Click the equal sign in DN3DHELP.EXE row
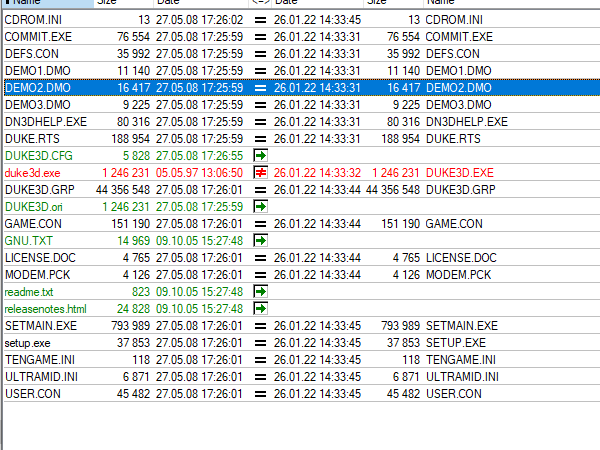This screenshot has width=600, height=450. coord(260,122)
